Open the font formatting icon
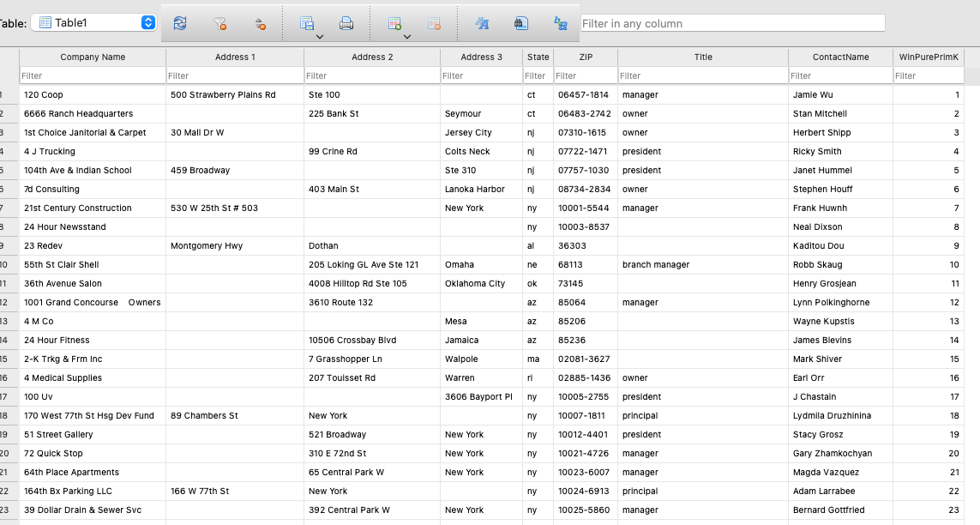The image size is (980, 525). [x=482, y=23]
